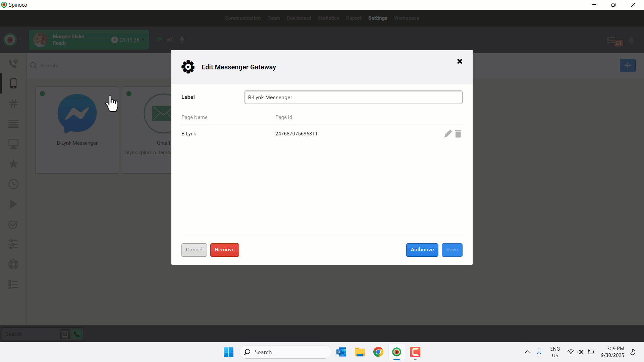Switch to the Dashboard menu tab
This screenshot has height=362, width=644.
[x=299, y=18]
